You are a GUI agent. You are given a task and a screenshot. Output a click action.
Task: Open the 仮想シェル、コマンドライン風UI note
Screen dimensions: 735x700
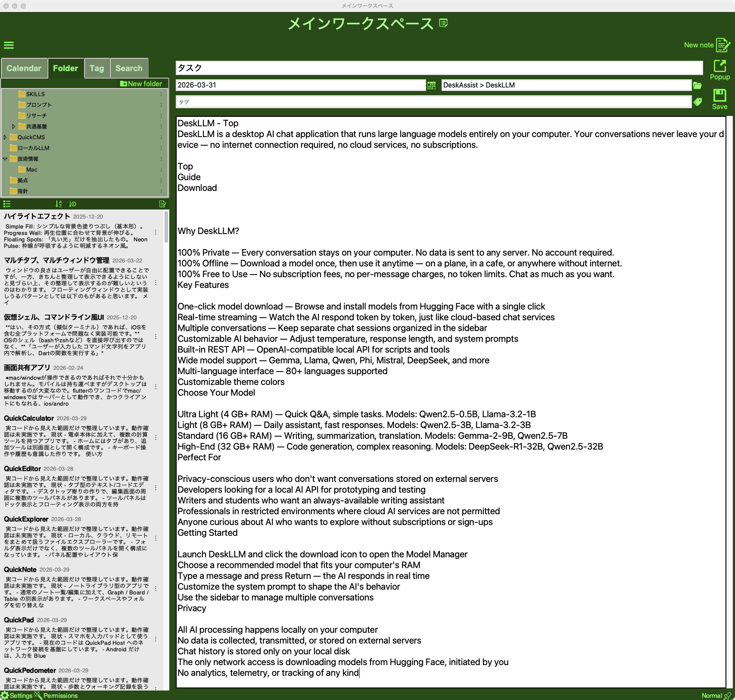[x=76, y=335]
